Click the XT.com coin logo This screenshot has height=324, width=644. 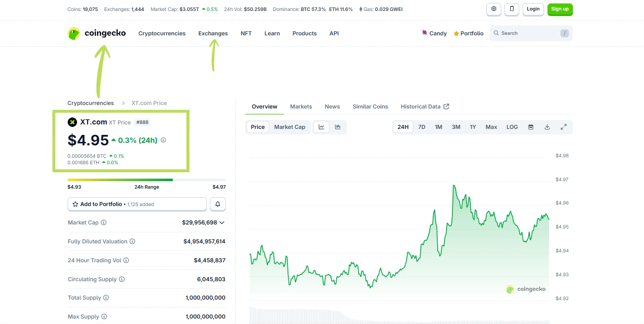72,122
